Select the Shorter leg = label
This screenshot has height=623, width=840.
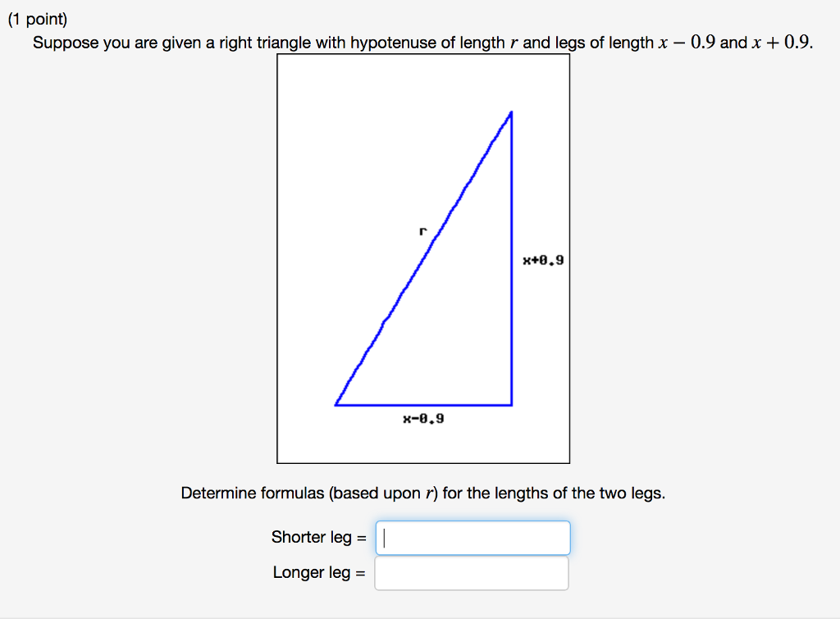[x=317, y=538]
